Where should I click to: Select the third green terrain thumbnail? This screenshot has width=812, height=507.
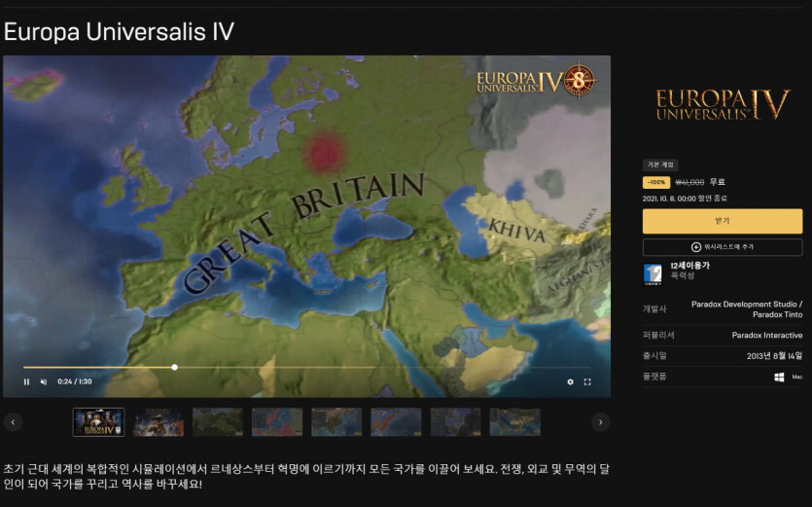coord(218,422)
